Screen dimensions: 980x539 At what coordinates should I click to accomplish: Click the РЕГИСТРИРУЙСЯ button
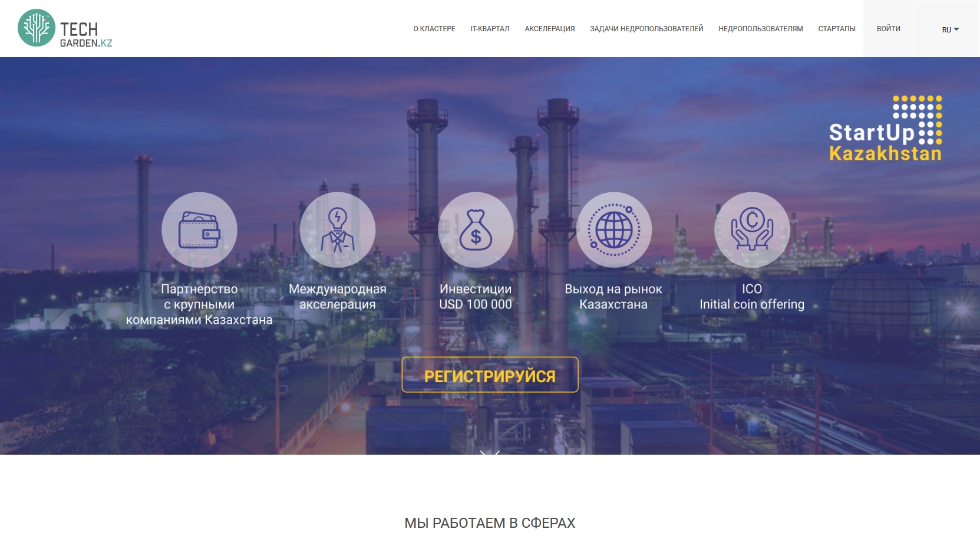coord(490,375)
